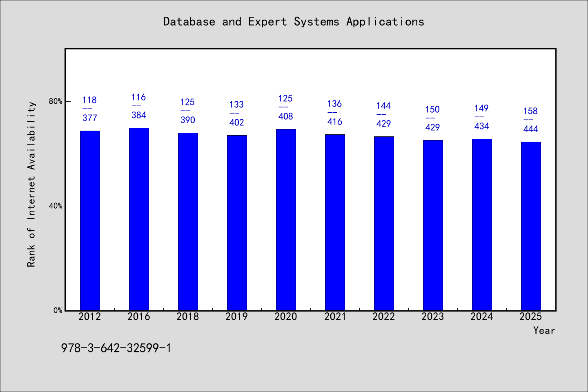Click the x-axis label 2022
The width and height of the screenshot is (588, 392).
coord(384,316)
